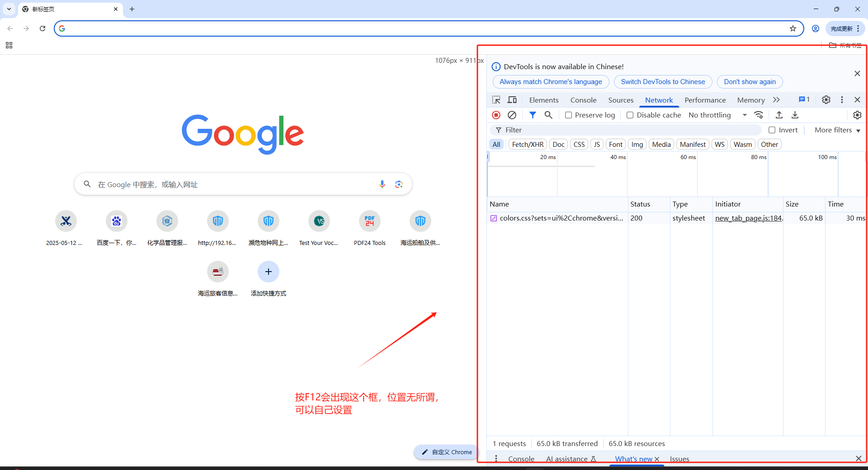Enable the Disable cache checkbox

pos(630,115)
